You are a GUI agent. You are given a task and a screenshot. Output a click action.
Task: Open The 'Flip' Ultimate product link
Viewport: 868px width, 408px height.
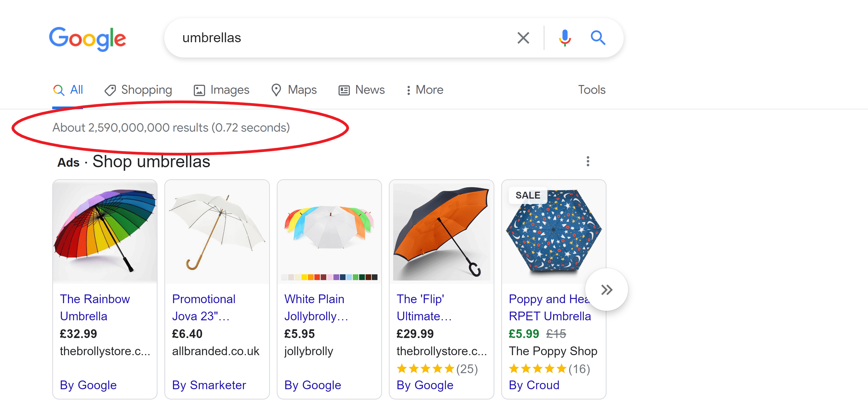click(x=424, y=307)
